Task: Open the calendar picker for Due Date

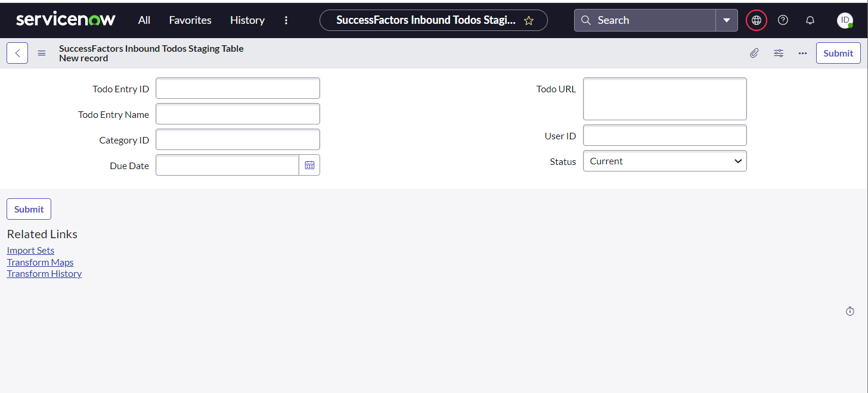Action: click(309, 165)
